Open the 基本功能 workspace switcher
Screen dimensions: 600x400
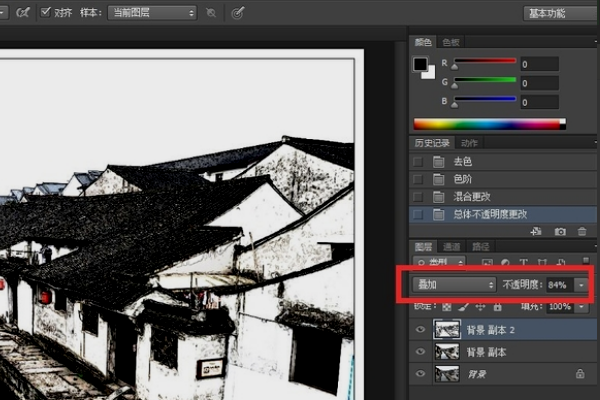coord(559,13)
